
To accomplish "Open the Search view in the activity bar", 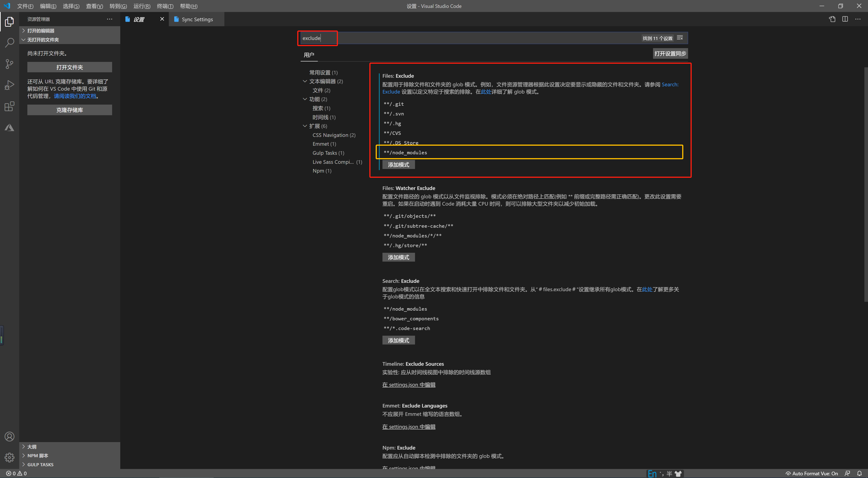I will click(x=9, y=42).
